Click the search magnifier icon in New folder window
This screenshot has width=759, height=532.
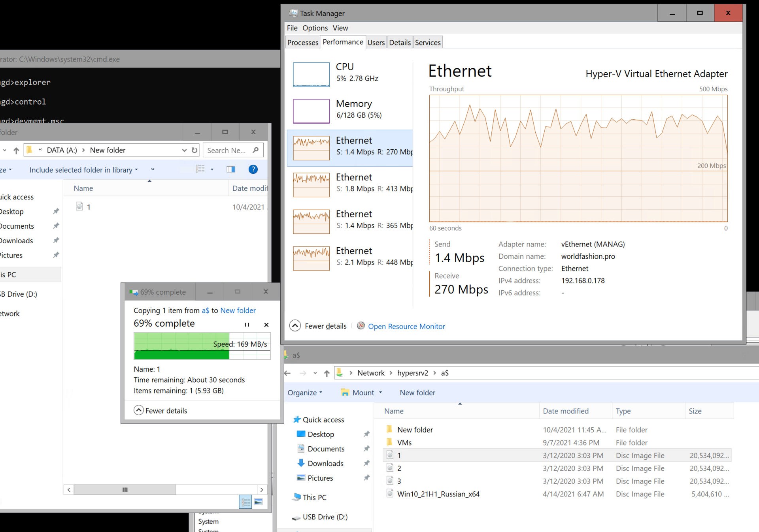coord(256,150)
